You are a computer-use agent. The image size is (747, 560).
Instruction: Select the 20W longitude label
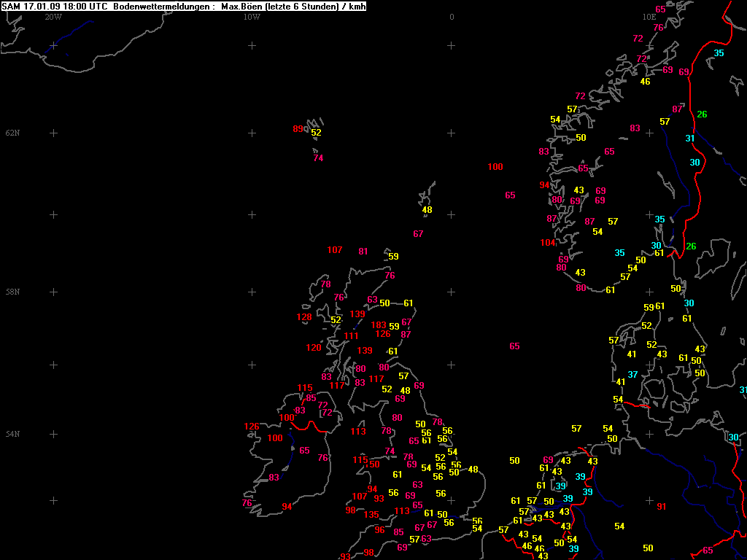(x=53, y=17)
